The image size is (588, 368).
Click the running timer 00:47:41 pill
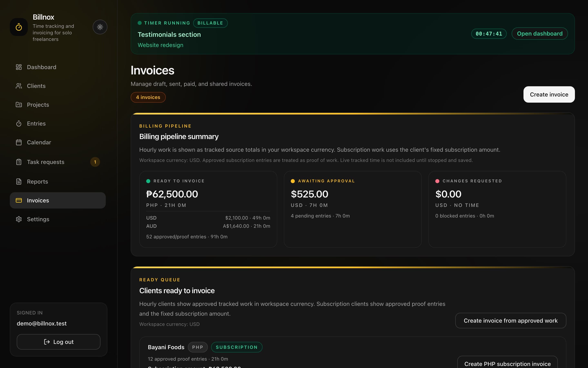click(489, 34)
